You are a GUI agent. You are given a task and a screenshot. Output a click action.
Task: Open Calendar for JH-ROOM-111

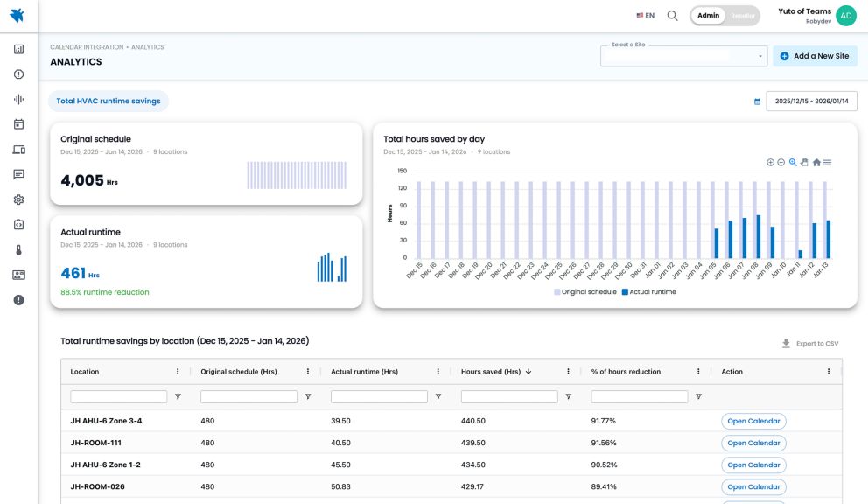(x=753, y=443)
